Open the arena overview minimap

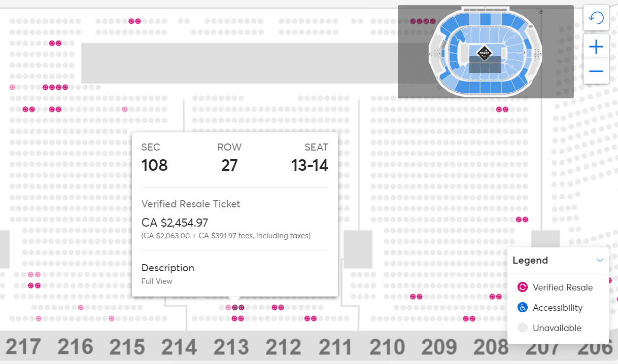click(x=486, y=52)
